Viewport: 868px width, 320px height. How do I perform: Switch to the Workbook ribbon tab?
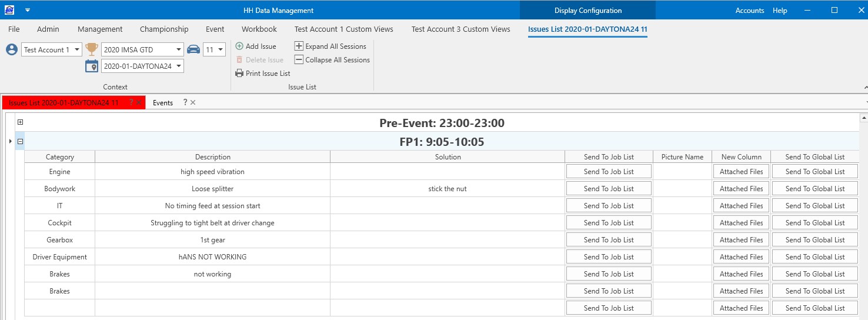click(x=259, y=29)
